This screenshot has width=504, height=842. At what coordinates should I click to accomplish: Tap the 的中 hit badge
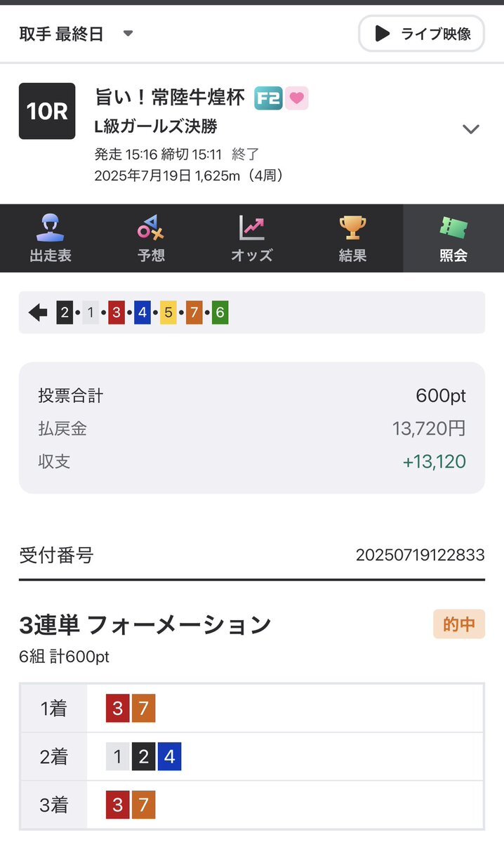459,624
